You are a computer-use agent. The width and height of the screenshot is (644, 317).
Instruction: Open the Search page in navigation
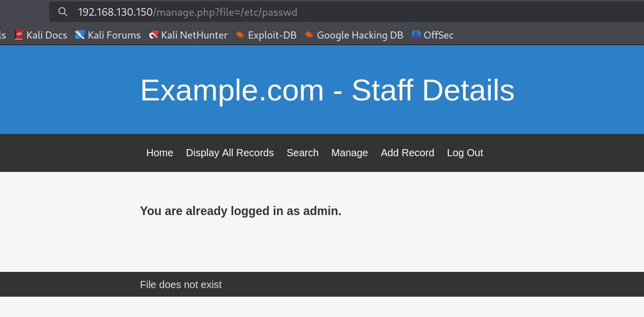(302, 153)
